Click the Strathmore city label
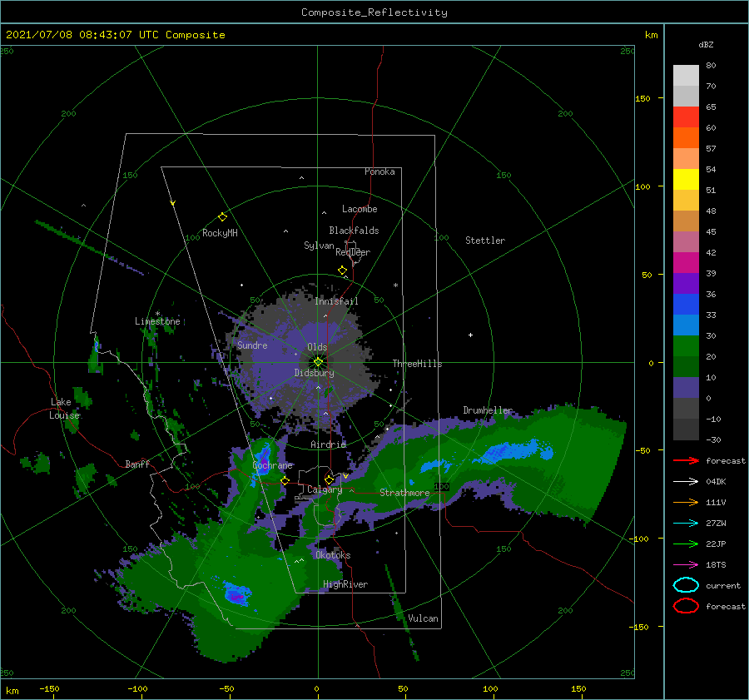Viewport: 749px width, 700px height. (x=404, y=493)
